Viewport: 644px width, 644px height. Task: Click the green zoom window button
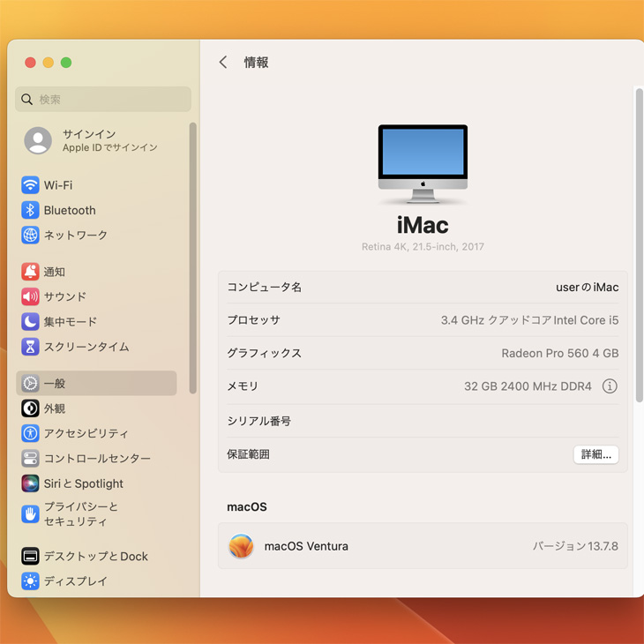point(66,63)
